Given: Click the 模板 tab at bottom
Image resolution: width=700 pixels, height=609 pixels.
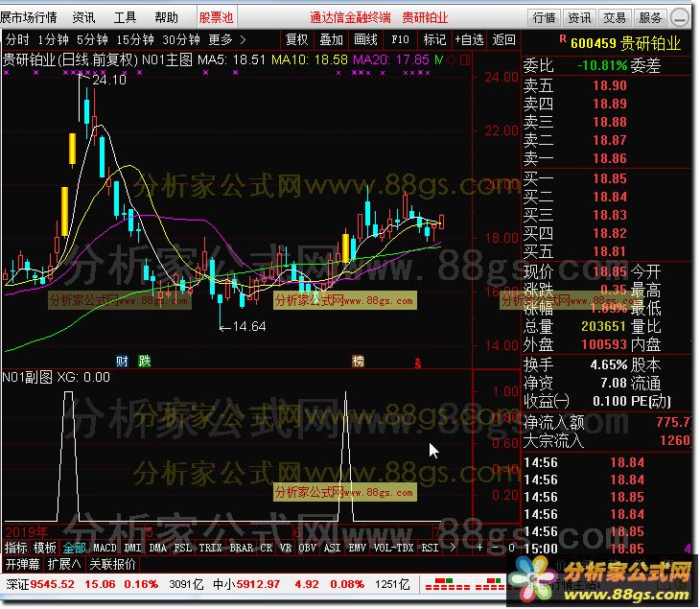Looking at the screenshot, I should click(x=45, y=548).
